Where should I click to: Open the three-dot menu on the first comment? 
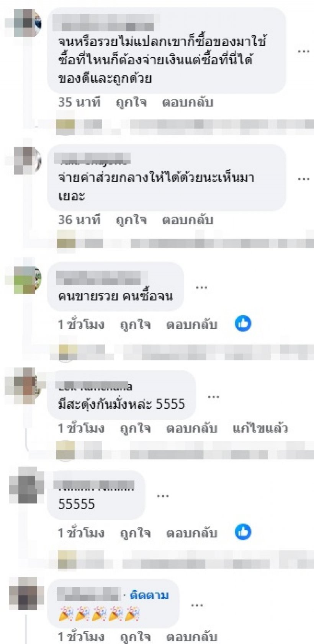point(304,51)
